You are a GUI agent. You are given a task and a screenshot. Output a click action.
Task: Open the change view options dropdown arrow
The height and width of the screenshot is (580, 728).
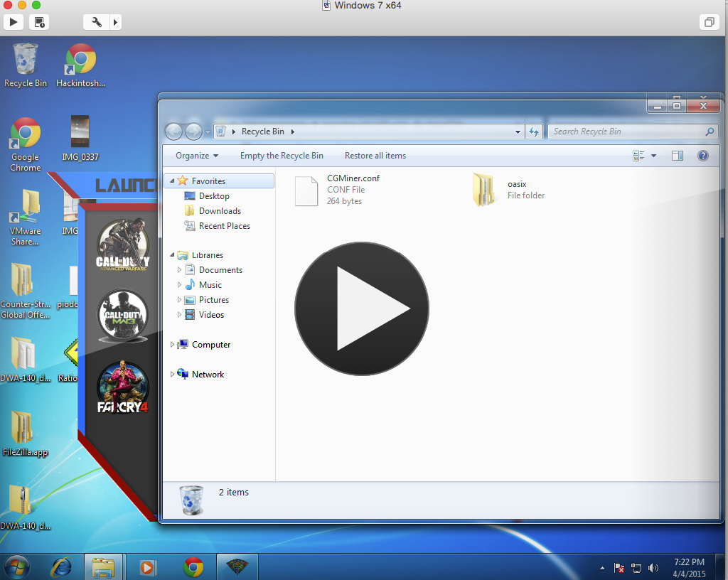(654, 156)
